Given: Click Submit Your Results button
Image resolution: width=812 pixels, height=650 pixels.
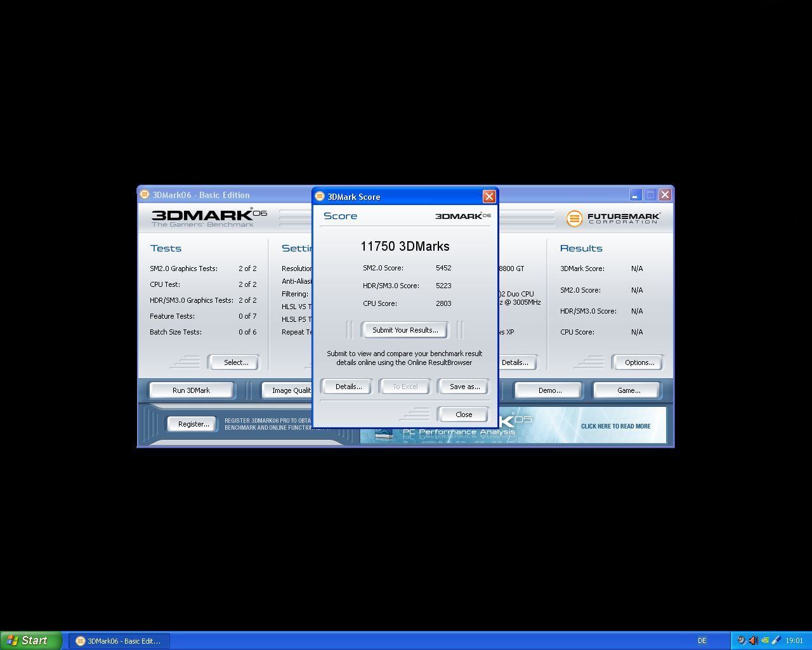Looking at the screenshot, I should pos(405,330).
